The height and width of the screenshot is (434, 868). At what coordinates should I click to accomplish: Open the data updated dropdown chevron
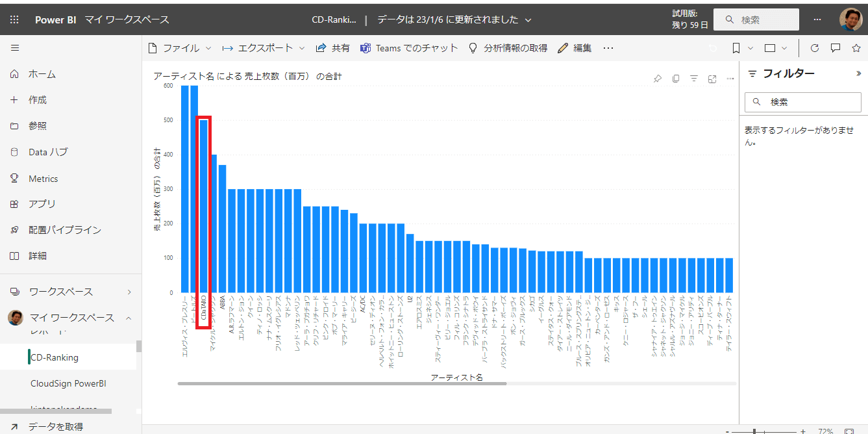pyautogui.click(x=528, y=20)
